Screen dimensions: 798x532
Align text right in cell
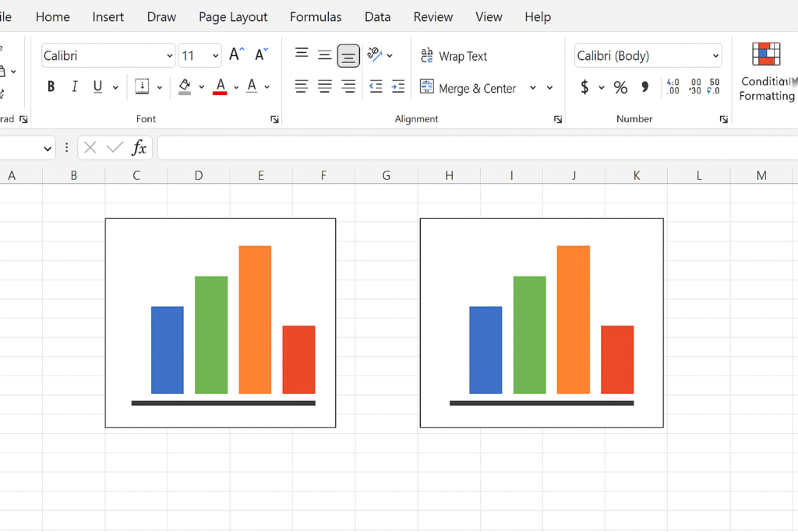pos(348,86)
